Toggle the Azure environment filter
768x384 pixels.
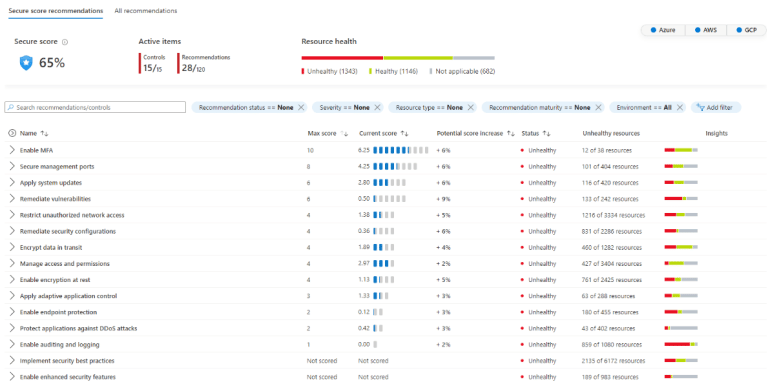[663, 30]
